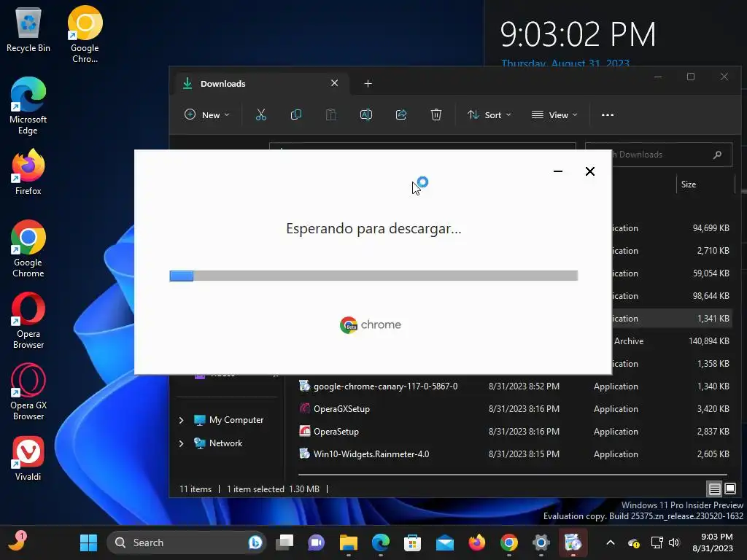
Task: Open clock and date in system tray
Action: click(713, 542)
